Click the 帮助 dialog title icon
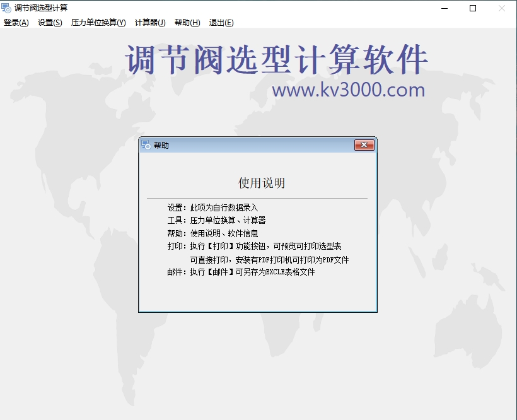 point(146,144)
